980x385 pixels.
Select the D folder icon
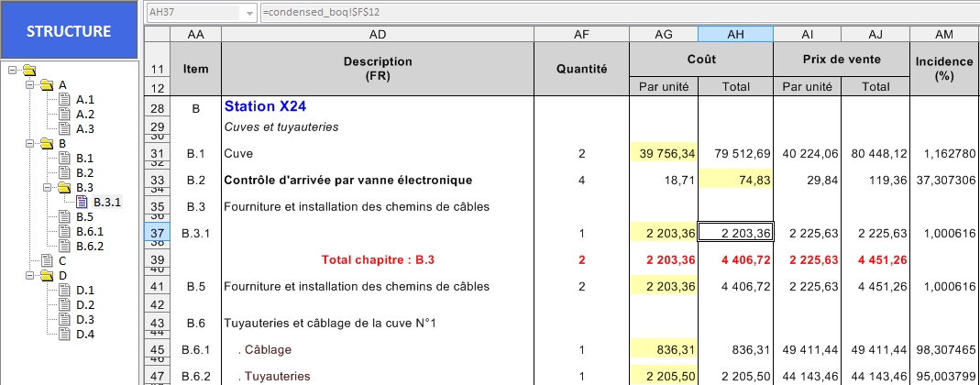(x=46, y=275)
